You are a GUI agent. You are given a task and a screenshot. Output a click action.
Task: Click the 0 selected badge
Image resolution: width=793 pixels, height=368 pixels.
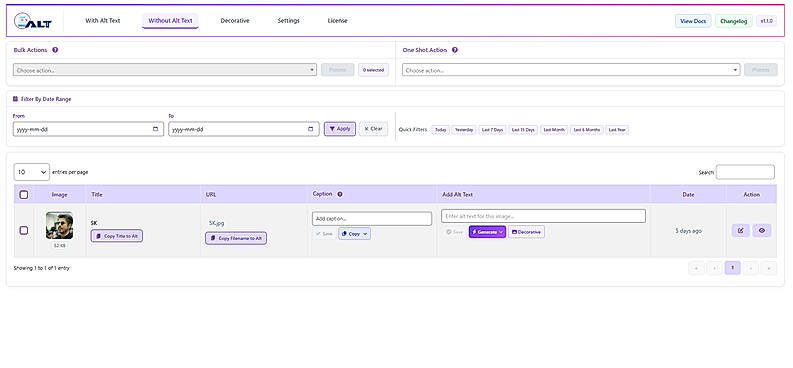click(373, 70)
